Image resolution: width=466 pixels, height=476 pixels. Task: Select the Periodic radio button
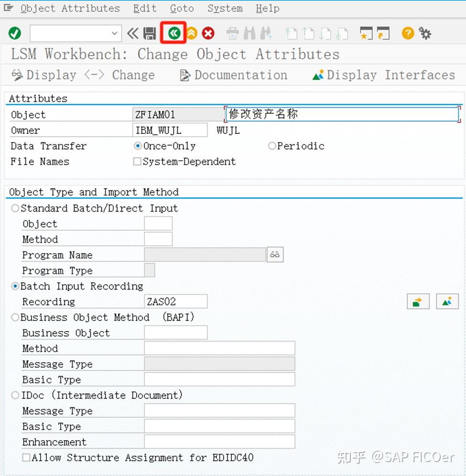(272, 146)
